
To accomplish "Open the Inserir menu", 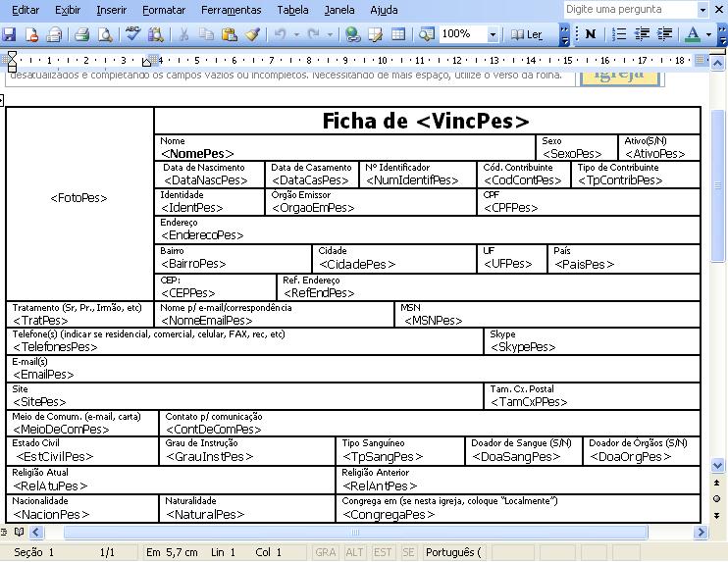I will 112,10.
